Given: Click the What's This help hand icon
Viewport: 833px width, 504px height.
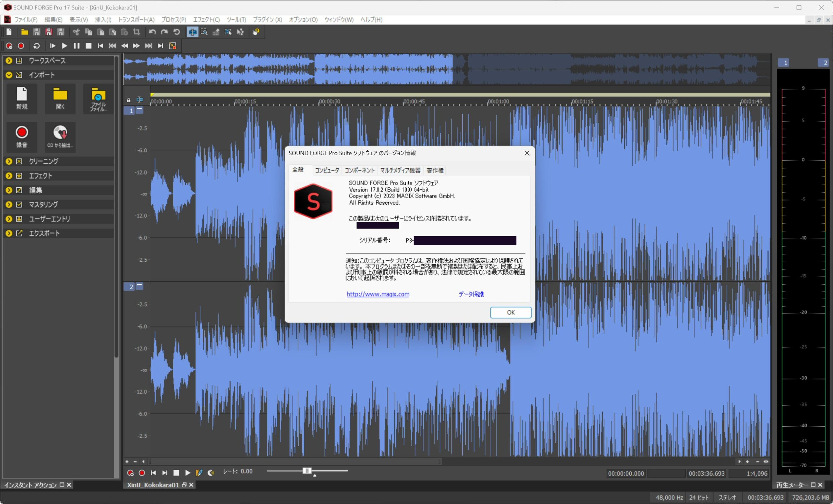Looking at the screenshot, I should 256,32.
